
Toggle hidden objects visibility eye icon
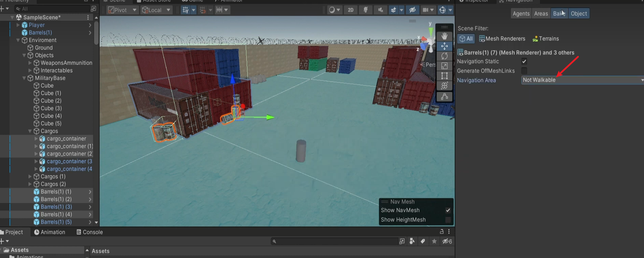coord(412,10)
